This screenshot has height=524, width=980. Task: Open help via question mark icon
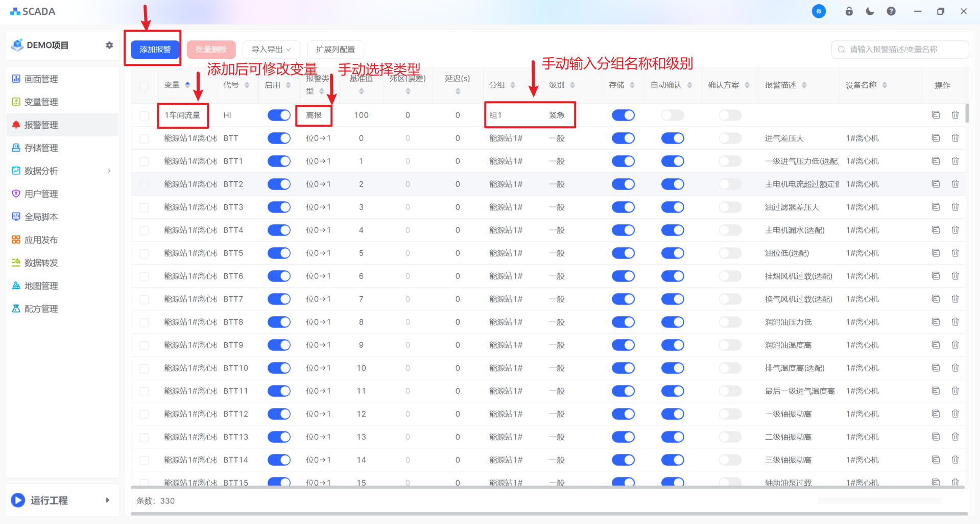891,11
